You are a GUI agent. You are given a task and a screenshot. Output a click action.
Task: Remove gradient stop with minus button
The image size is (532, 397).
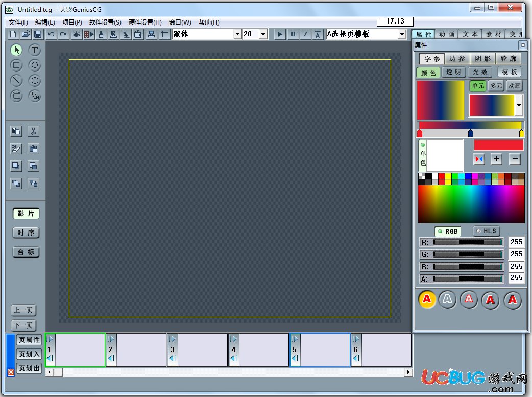(x=515, y=159)
